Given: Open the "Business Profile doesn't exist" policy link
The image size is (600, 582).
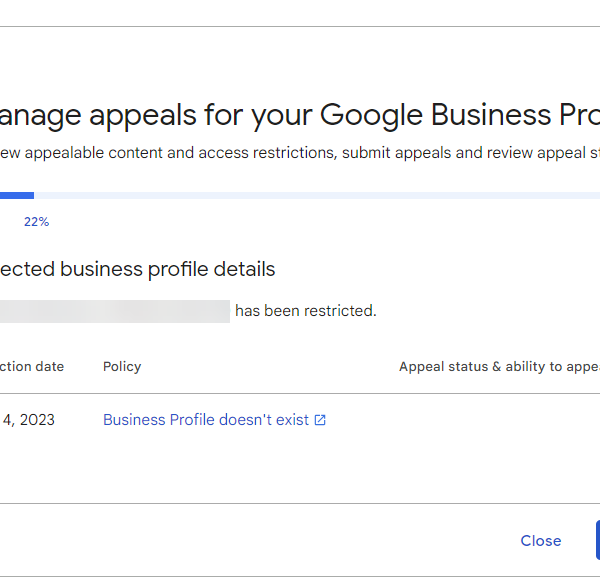Looking at the screenshot, I should tap(206, 420).
